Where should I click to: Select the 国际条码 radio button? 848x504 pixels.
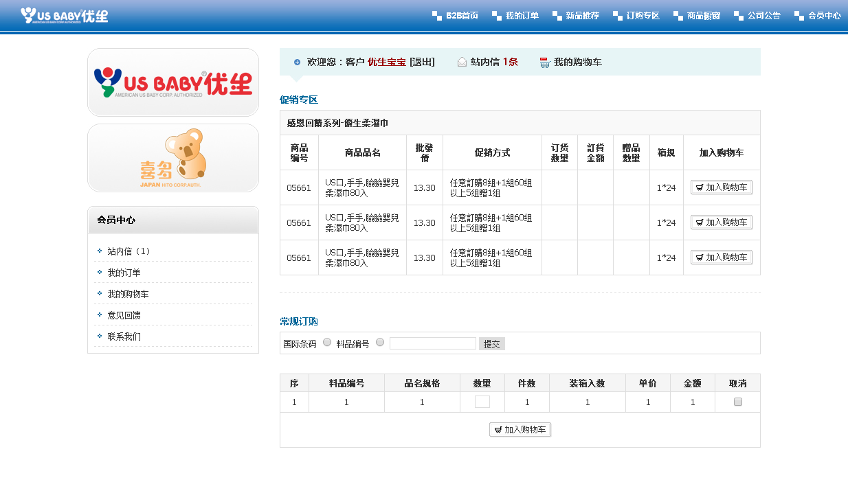(327, 343)
